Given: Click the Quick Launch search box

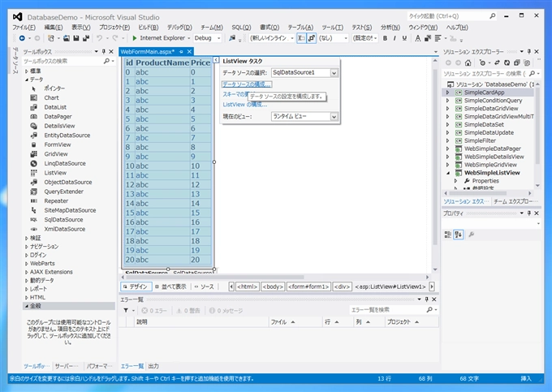Looking at the screenshot, I should [452, 16].
